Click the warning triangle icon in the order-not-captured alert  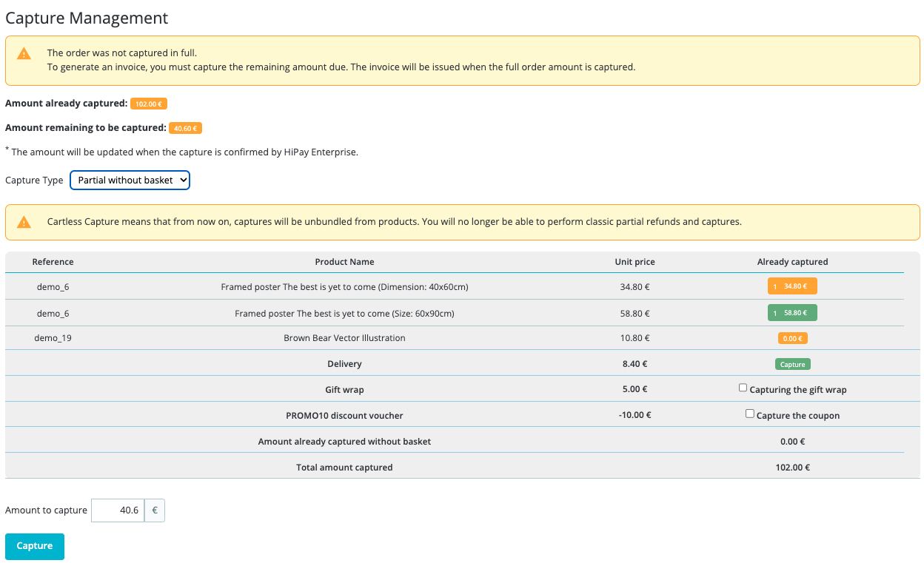(24, 53)
